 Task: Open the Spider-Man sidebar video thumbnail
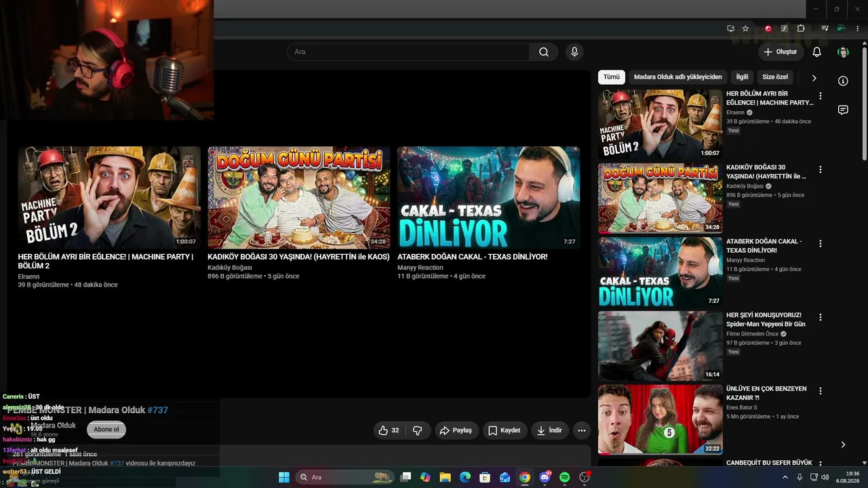660,346
